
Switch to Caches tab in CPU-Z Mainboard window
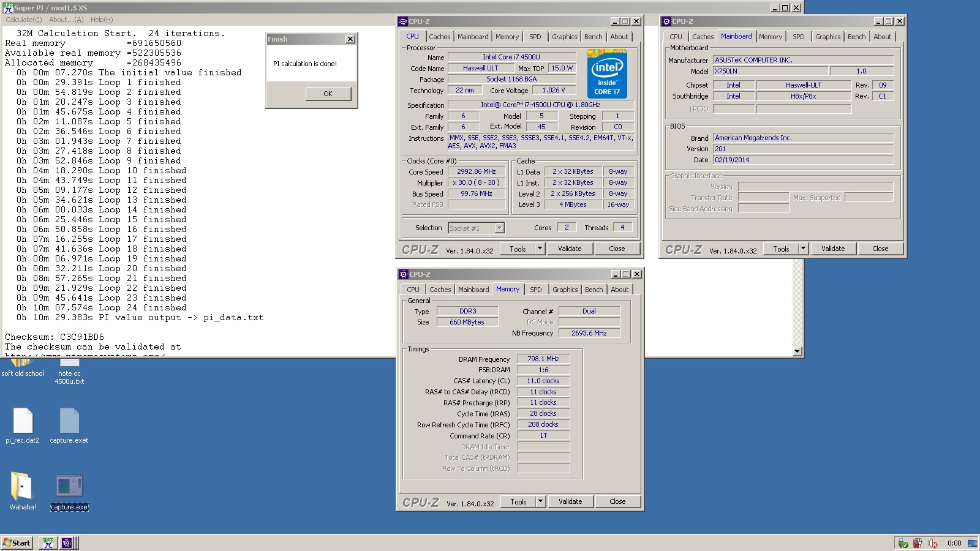pyautogui.click(x=703, y=37)
